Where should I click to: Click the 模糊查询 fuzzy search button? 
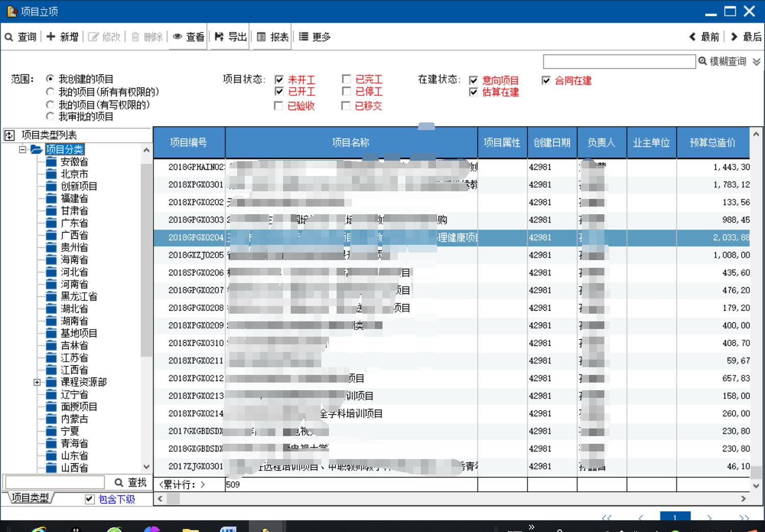pyautogui.click(x=722, y=62)
